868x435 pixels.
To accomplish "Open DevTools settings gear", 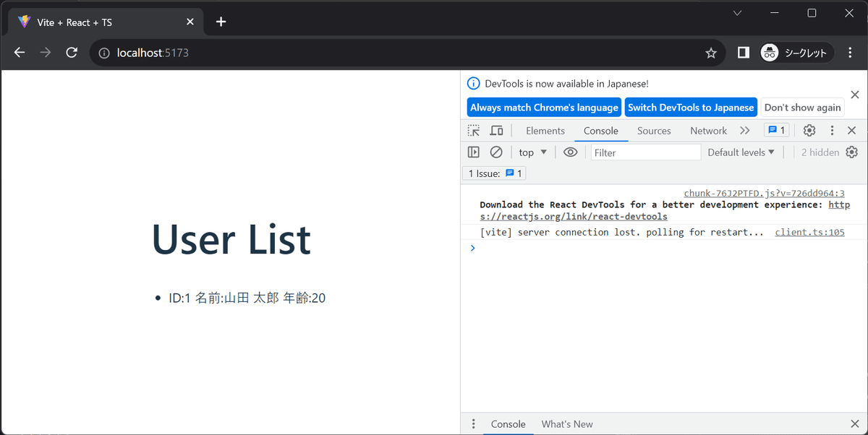I will click(x=809, y=130).
